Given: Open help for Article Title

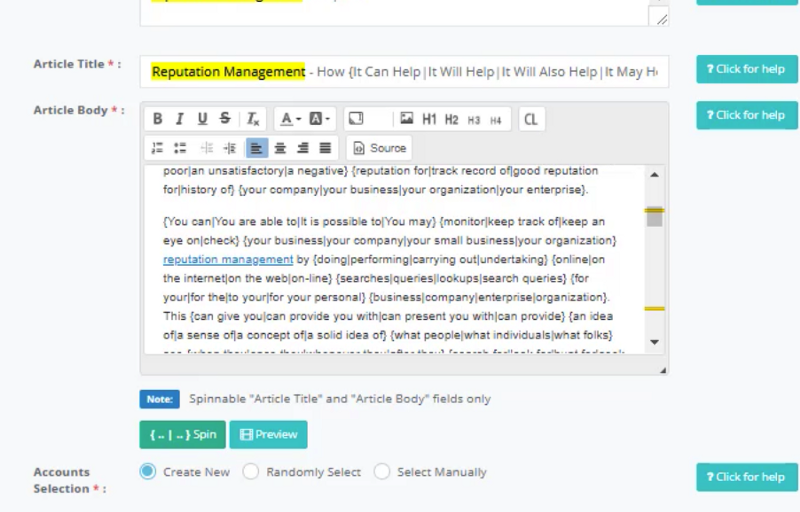Looking at the screenshot, I should pos(747,69).
